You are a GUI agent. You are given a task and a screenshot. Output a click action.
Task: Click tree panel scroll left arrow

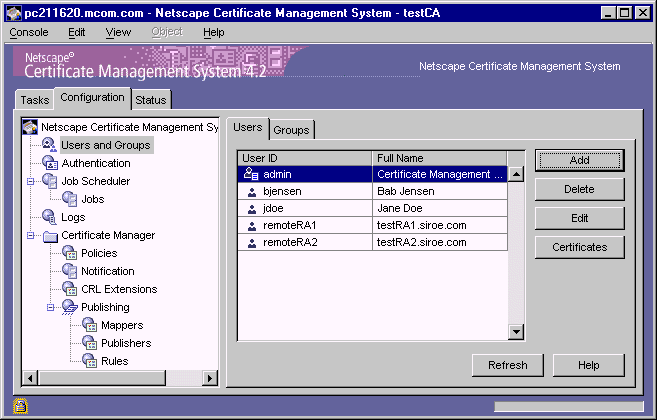point(30,378)
